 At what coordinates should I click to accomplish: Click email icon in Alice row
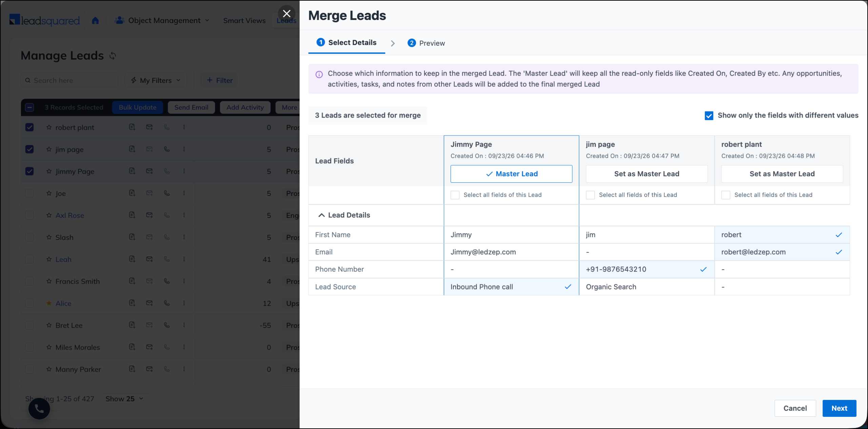(149, 303)
